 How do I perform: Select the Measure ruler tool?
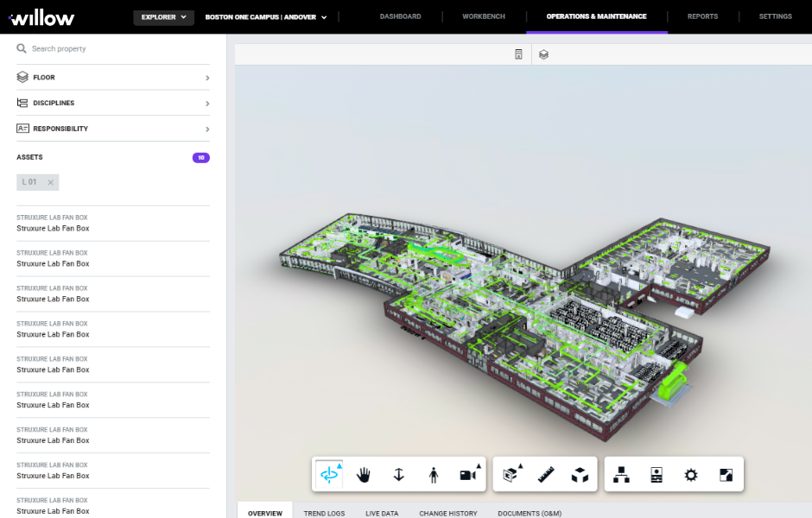(x=545, y=474)
